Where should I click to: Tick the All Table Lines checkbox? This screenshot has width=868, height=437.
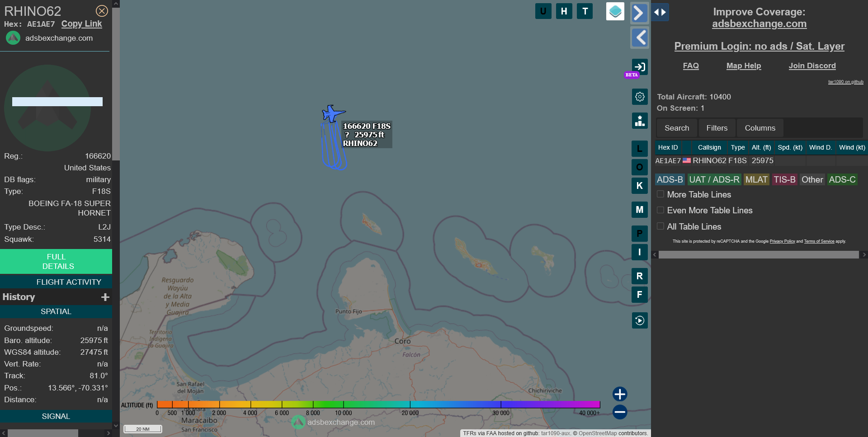point(660,226)
